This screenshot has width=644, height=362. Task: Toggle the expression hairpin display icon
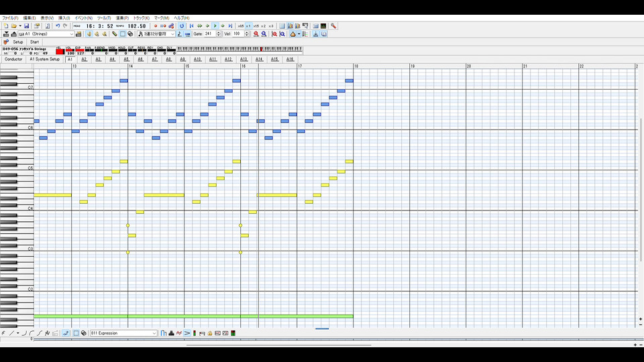coord(187,333)
